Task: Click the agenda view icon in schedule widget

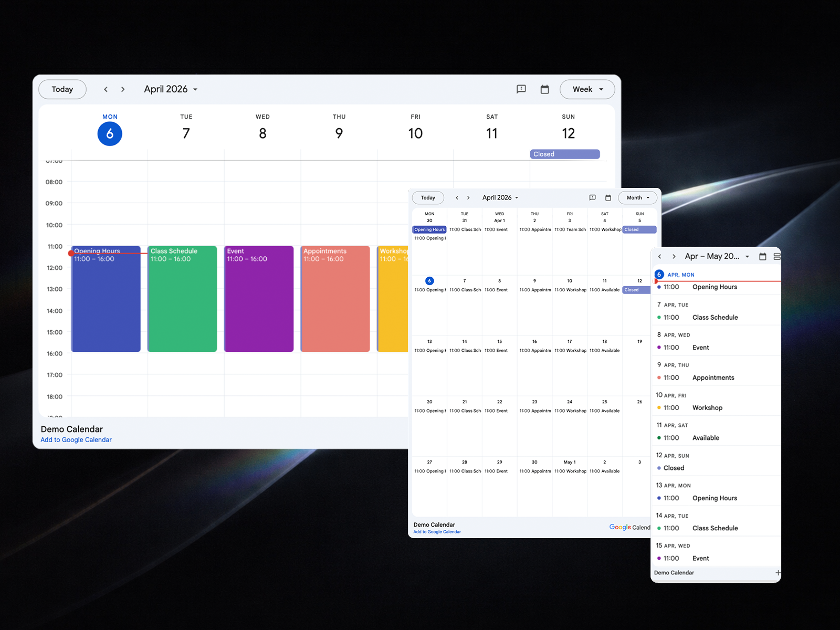Action: point(777,257)
